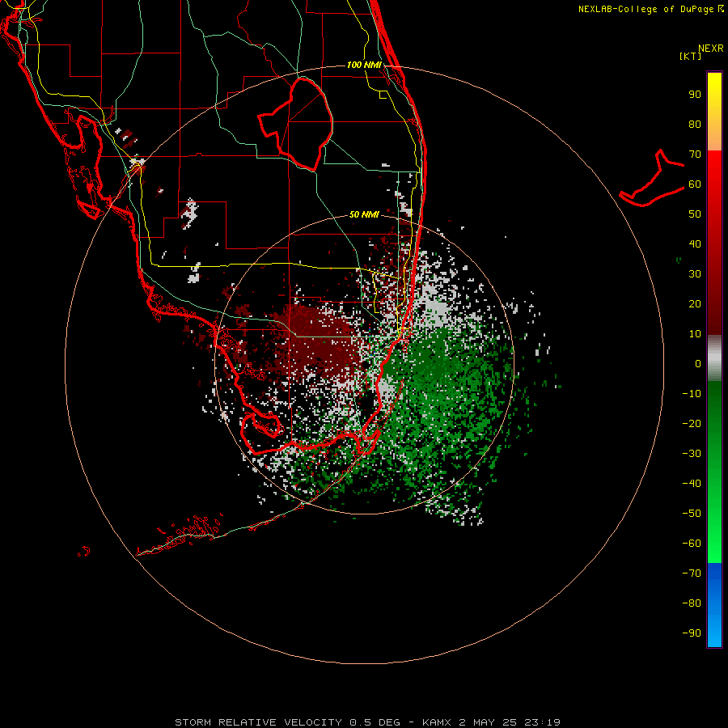Viewport: 728px width, 728px height.
Task: Click the 70 knot scale label
Action: [x=695, y=154]
